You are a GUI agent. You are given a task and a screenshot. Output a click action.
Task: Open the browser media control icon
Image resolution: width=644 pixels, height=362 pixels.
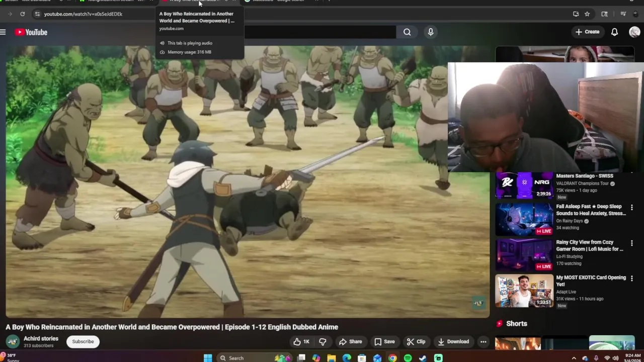tap(623, 14)
